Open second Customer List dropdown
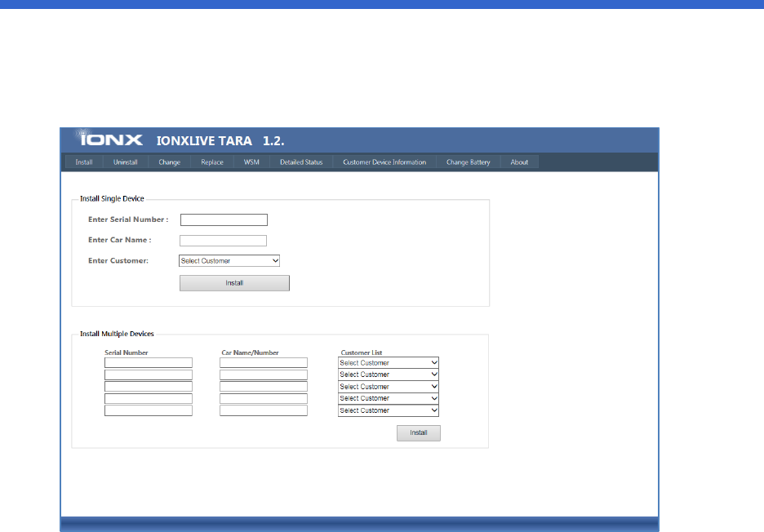Screen dimensions: 764x532 point(389,375)
